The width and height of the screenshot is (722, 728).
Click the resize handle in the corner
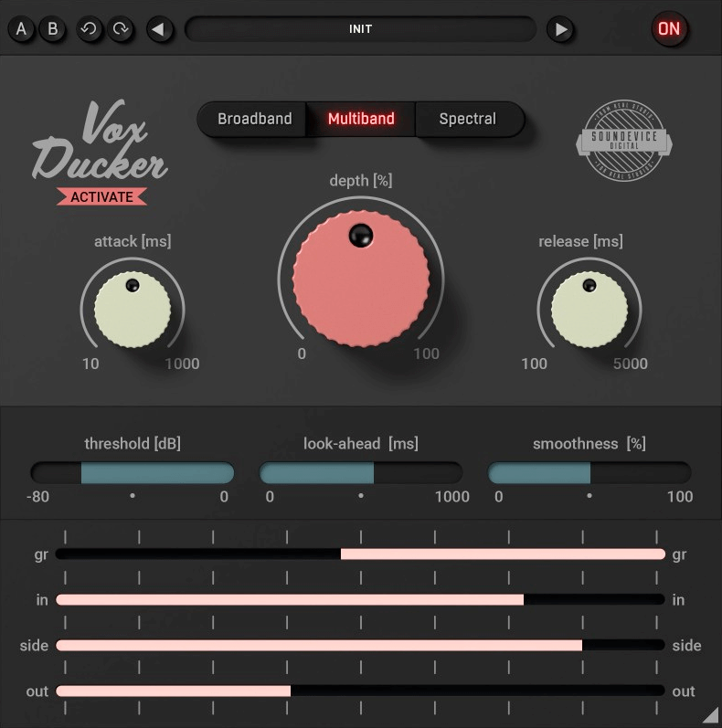(709, 715)
